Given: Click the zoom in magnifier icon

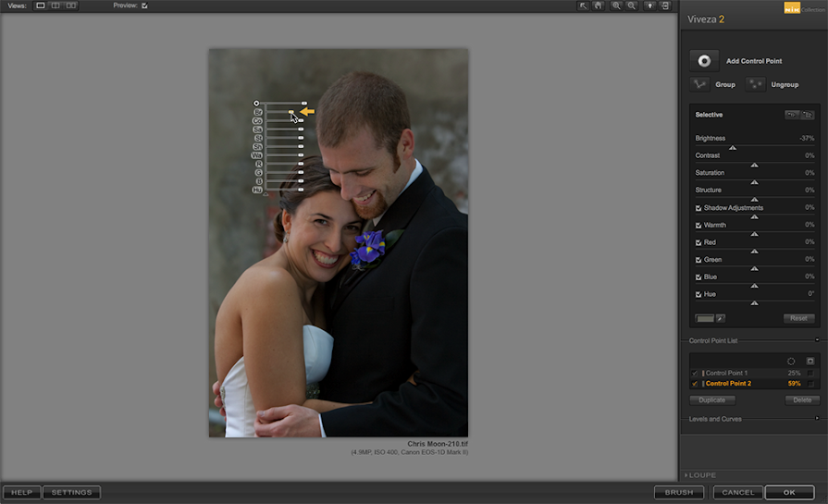Looking at the screenshot, I should coord(616,6).
